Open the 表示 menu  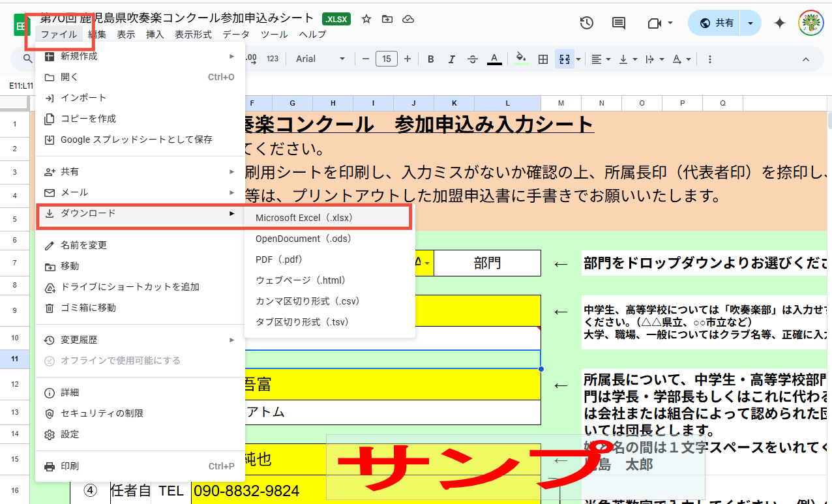point(126,35)
